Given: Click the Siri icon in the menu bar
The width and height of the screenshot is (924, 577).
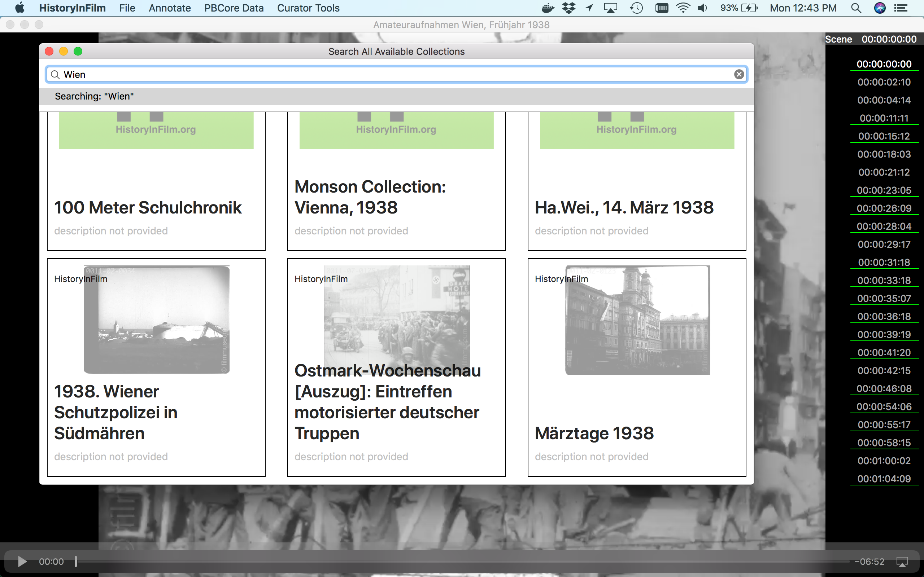Looking at the screenshot, I should (880, 8).
